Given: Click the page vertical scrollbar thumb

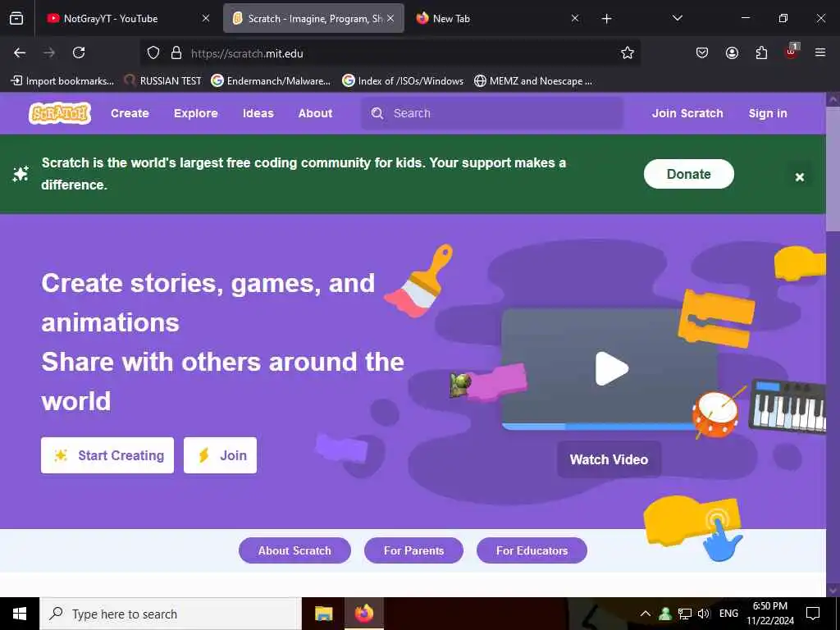Looking at the screenshot, I should tap(833, 169).
